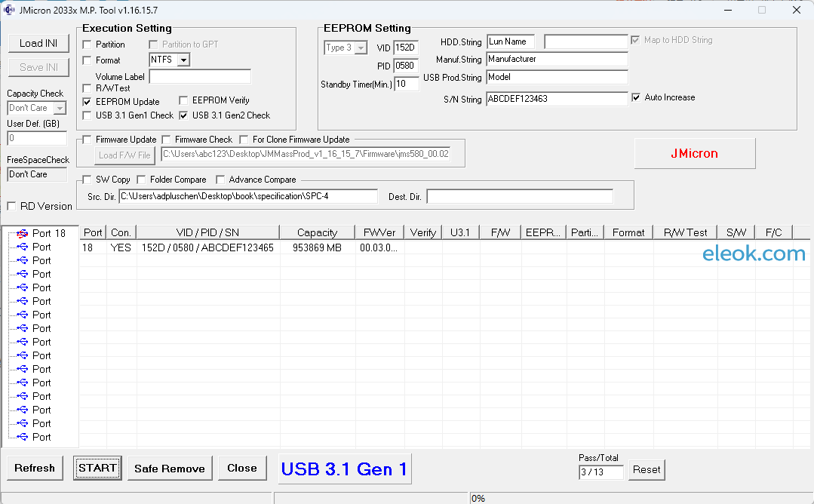Click the START button
The image size is (814, 504).
click(97, 469)
